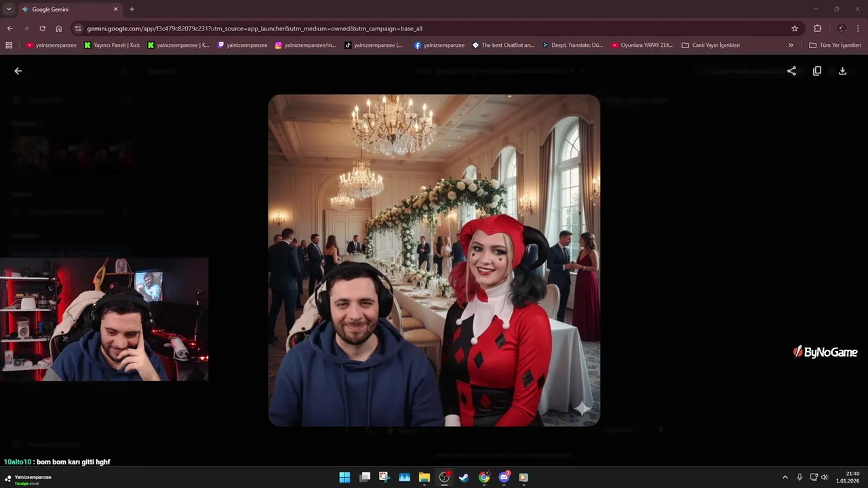
Task: Open the media player taskbar icon
Action: click(524, 477)
